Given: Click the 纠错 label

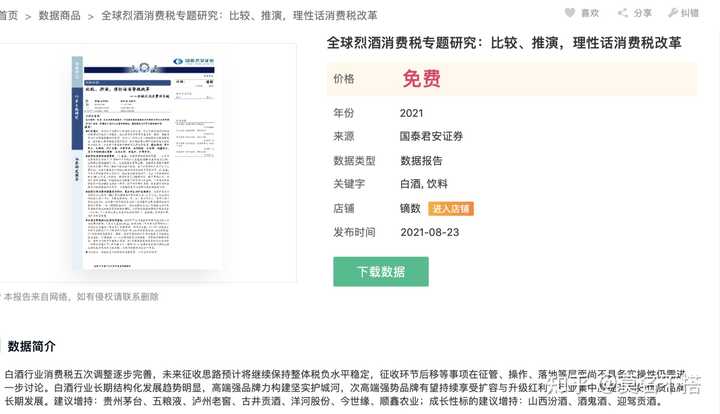Looking at the screenshot, I should click(690, 13).
